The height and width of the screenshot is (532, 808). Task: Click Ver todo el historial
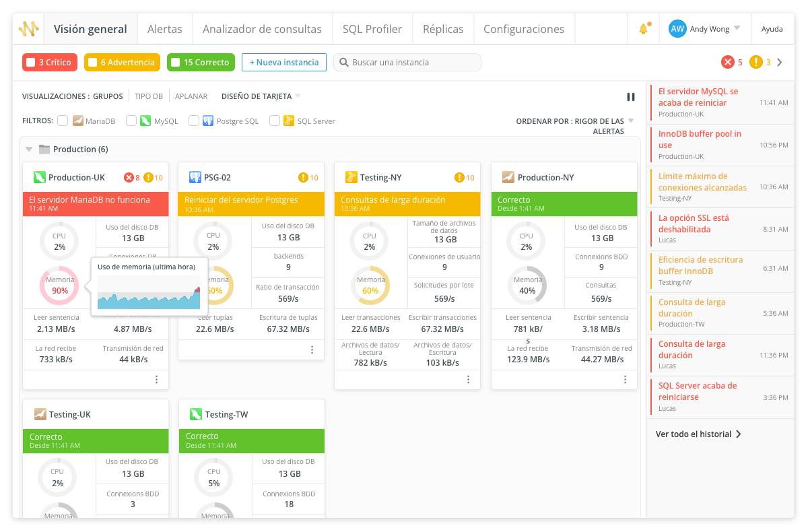(x=698, y=434)
